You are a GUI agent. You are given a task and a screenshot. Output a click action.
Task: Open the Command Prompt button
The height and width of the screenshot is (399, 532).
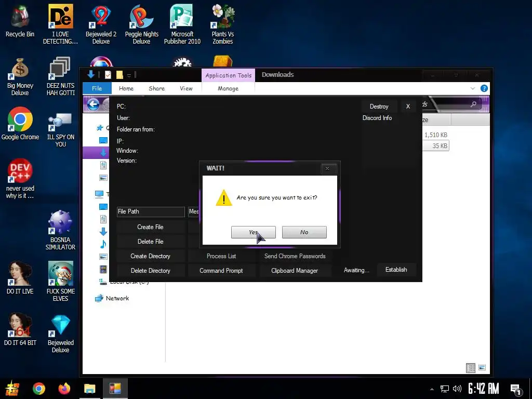click(x=221, y=271)
